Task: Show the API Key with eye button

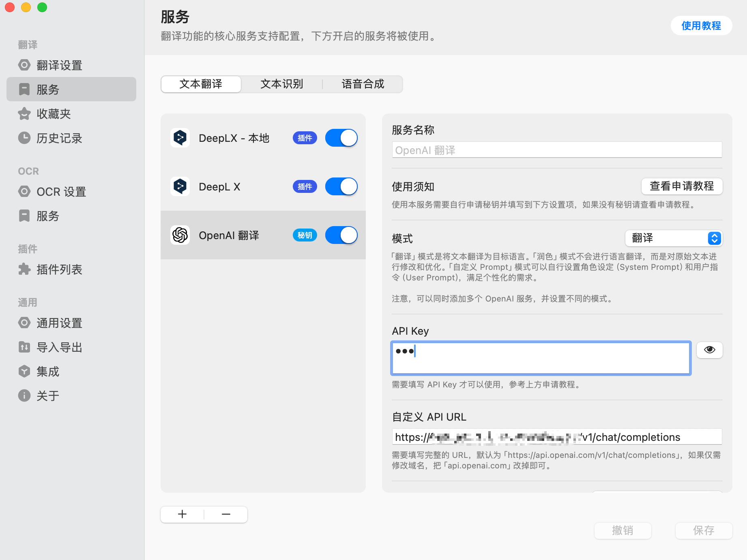Action: (710, 350)
